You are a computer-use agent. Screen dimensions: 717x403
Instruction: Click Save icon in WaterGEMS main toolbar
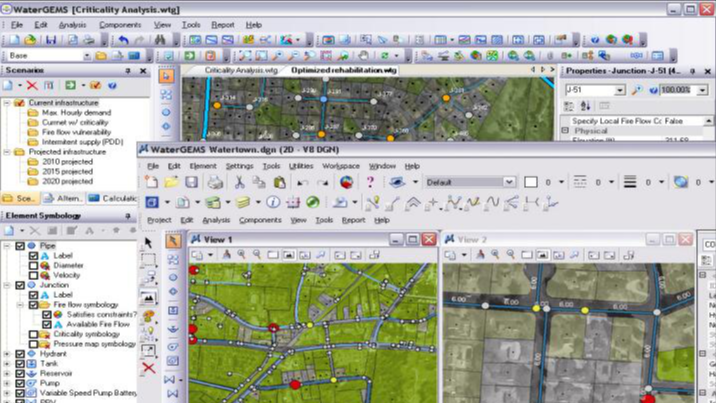point(51,40)
